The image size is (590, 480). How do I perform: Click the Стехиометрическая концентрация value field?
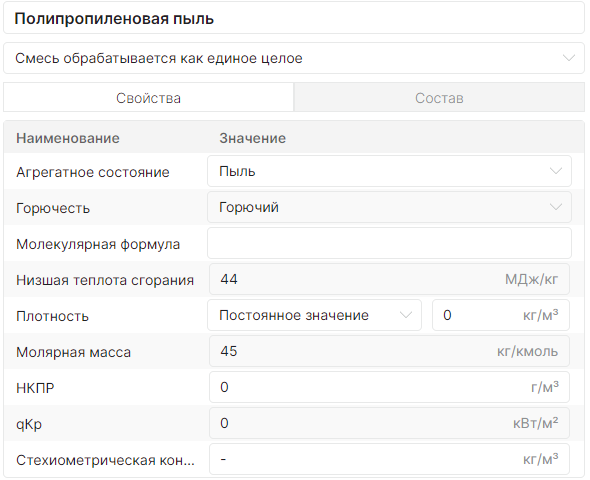389,459
